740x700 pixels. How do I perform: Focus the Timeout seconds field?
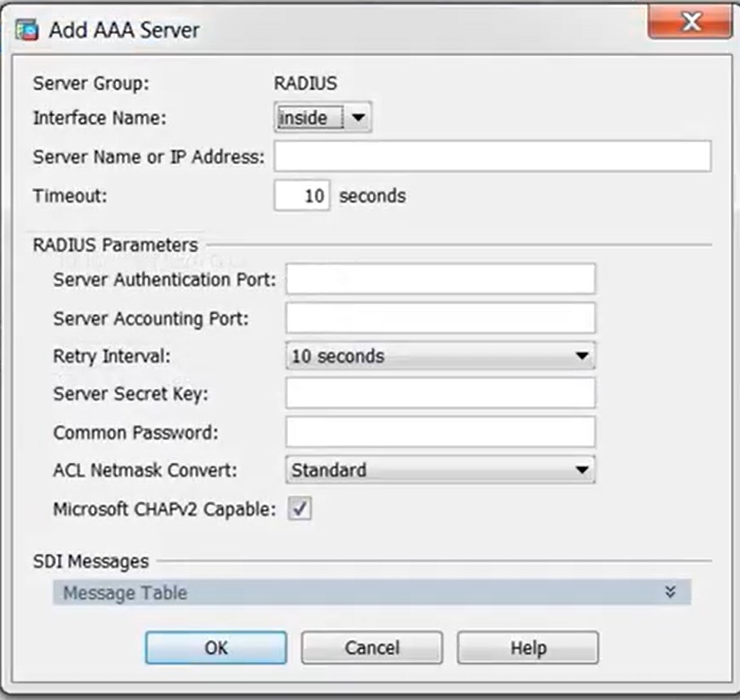(x=302, y=197)
